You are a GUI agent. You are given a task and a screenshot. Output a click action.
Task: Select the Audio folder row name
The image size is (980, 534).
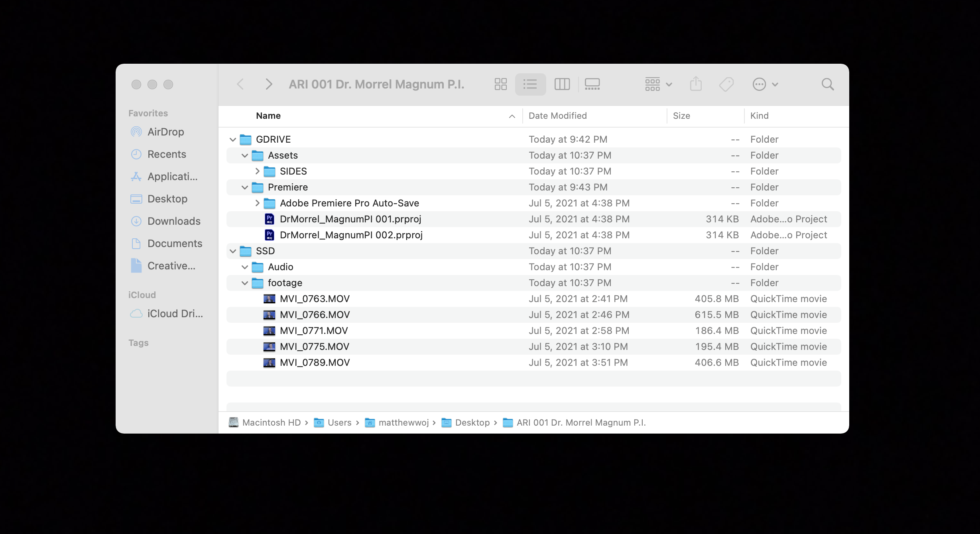[x=280, y=267]
